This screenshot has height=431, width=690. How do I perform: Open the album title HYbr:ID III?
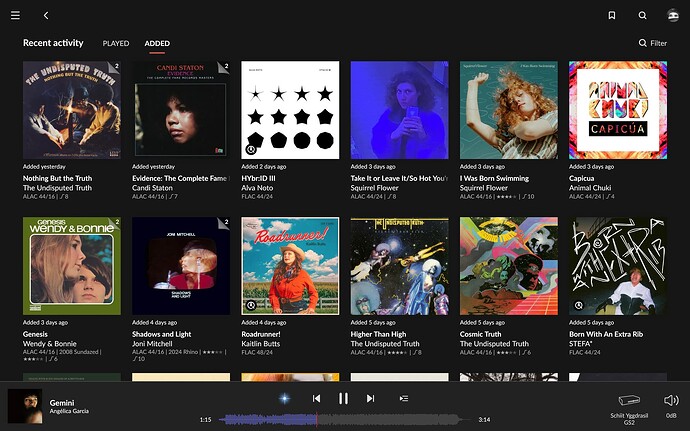coord(258,178)
